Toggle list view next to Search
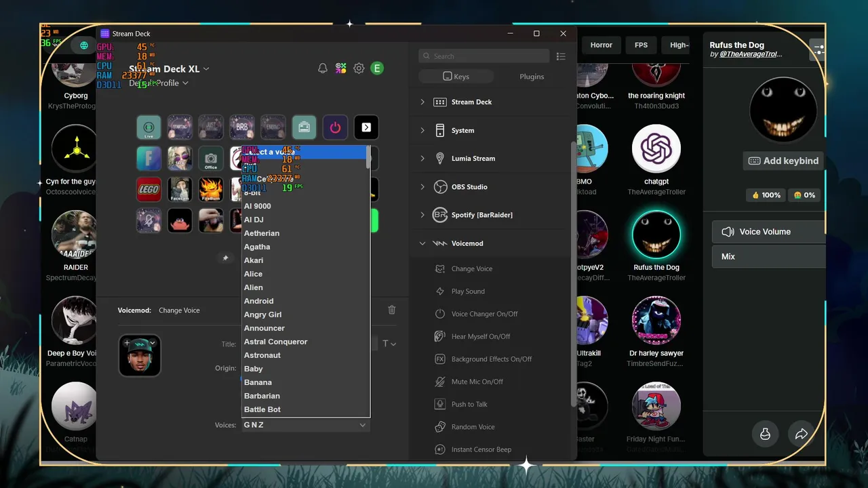868x488 pixels. click(x=561, y=56)
